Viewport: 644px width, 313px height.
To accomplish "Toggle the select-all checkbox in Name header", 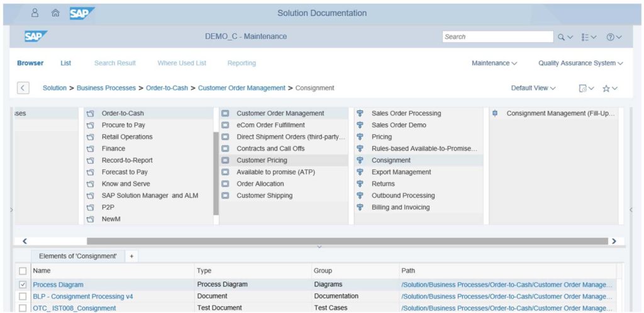I will pyautogui.click(x=23, y=271).
